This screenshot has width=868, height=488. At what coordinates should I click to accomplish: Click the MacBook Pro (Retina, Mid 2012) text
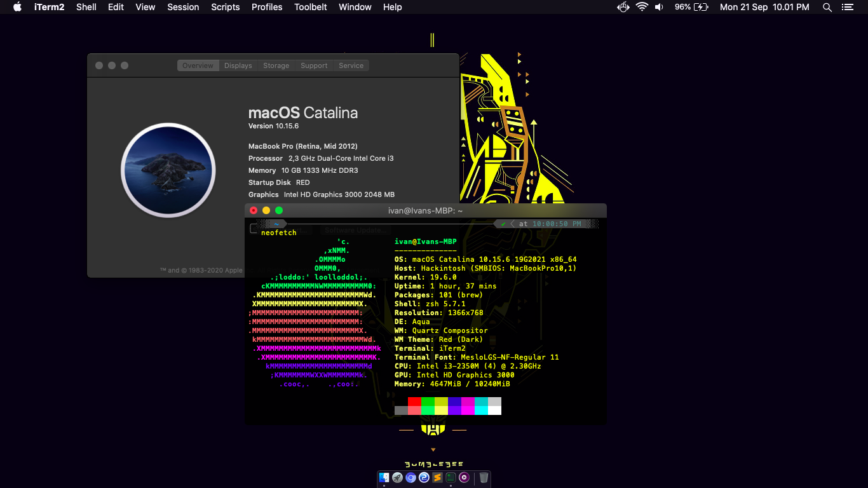(x=303, y=146)
